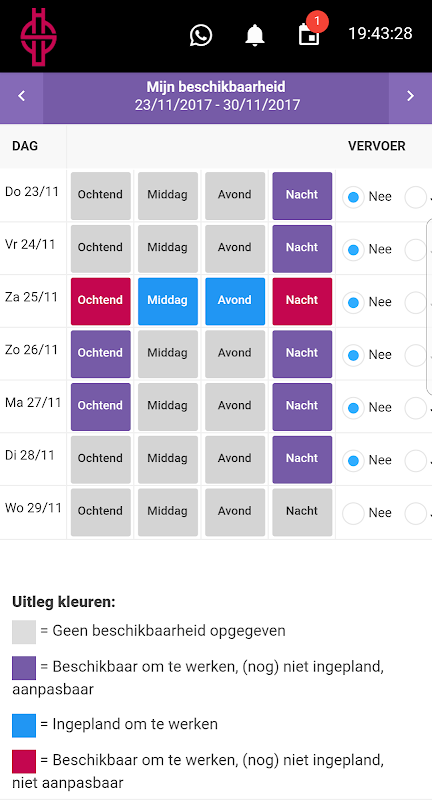432x800 pixels.
Task: Toggle purple Ochtend on Zo 26/11
Action: coord(100,354)
